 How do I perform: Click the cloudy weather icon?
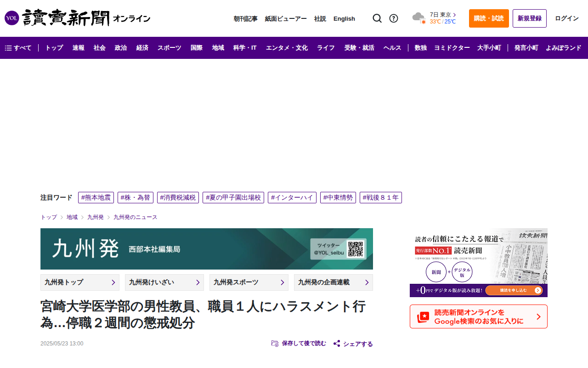(x=419, y=18)
